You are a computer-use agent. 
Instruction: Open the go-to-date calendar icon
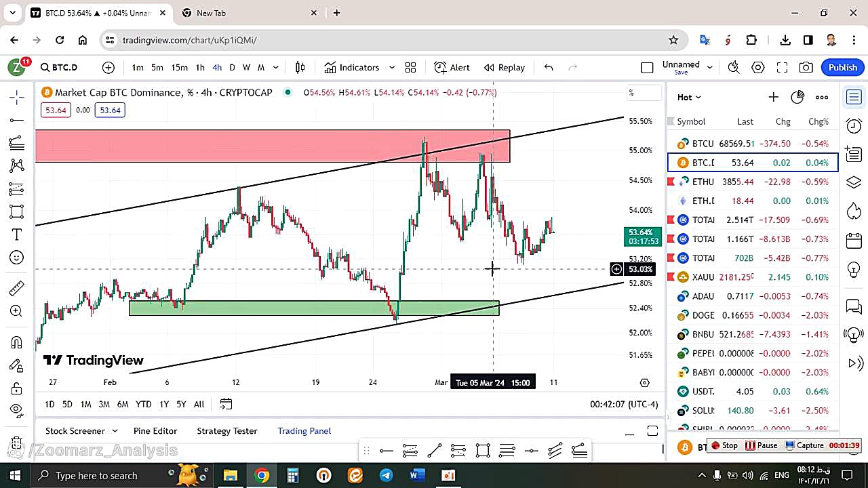pyautogui.click(x=226, y=404)
